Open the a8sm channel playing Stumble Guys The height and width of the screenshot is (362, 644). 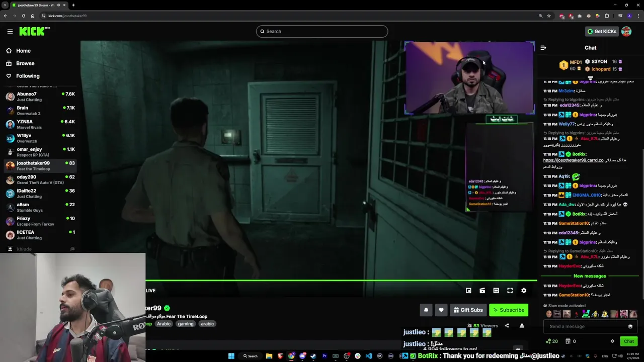[40, 207]
